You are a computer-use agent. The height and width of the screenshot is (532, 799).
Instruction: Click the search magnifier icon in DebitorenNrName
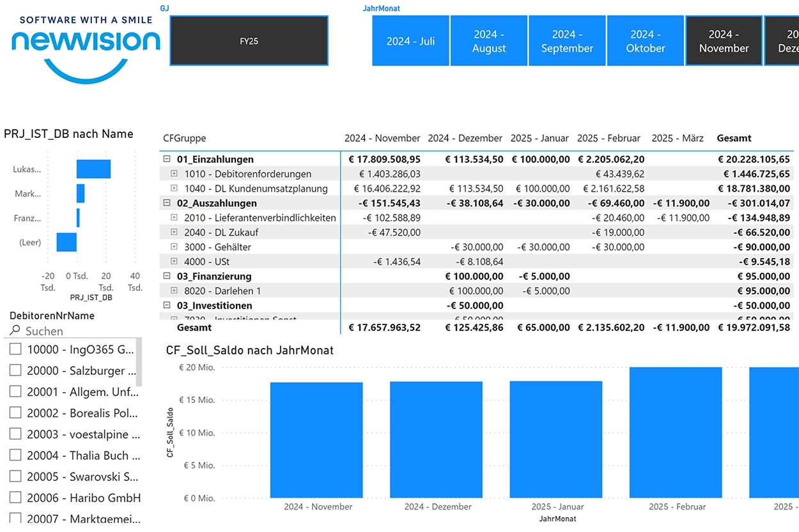tap(15, 331)
